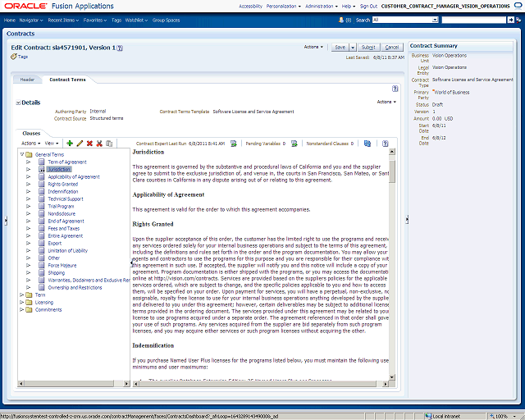Viewport: 525px width, 420px height.
Task: Click the copy/paste clause icon
Action: [109, 144]
